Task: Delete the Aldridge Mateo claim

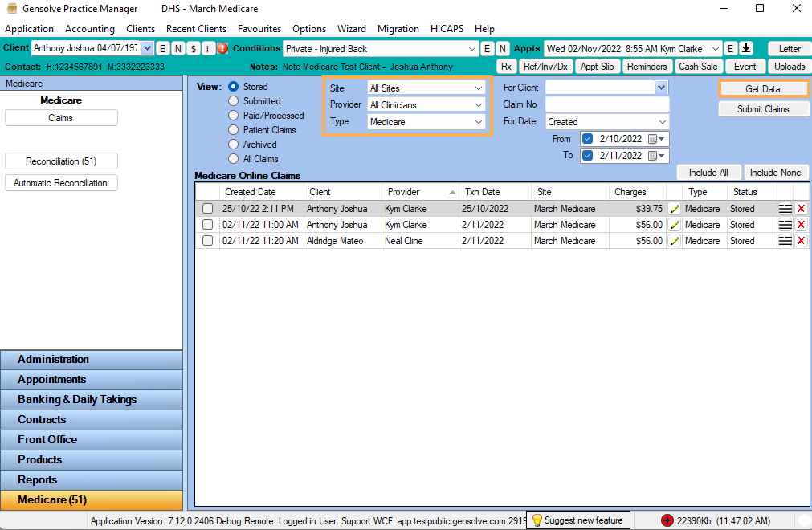Action: [801, 241]
